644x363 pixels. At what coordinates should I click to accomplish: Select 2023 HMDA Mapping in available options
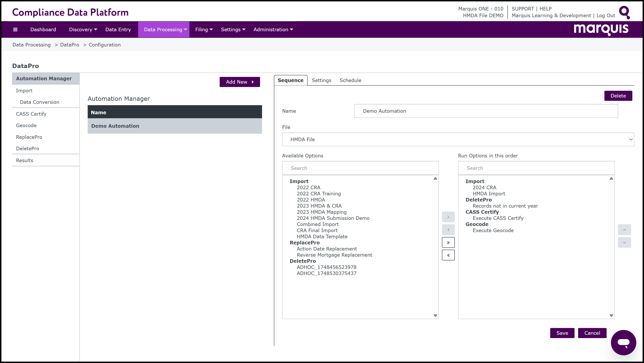(x=321, y=212)
